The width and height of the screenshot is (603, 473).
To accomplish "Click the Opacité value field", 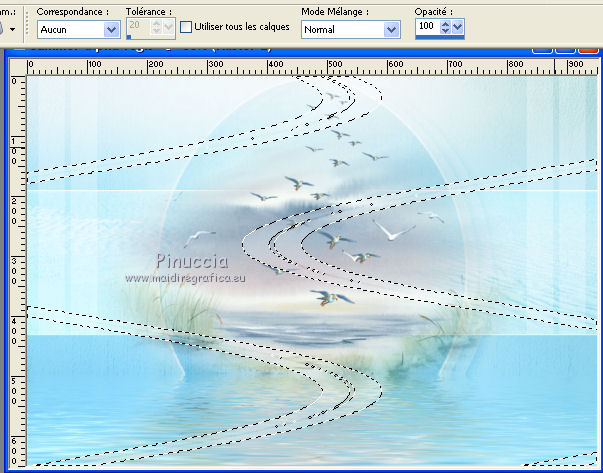I will 427,26.
